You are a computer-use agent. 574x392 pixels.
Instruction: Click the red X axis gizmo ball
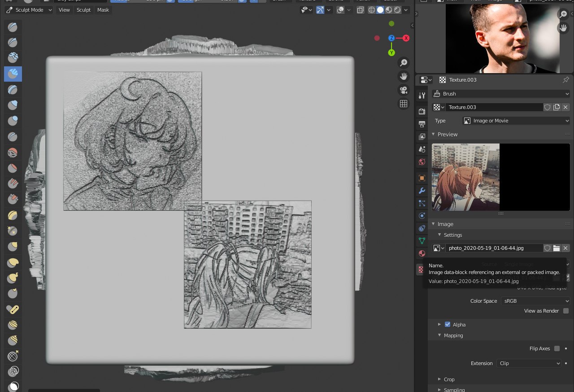406,38
